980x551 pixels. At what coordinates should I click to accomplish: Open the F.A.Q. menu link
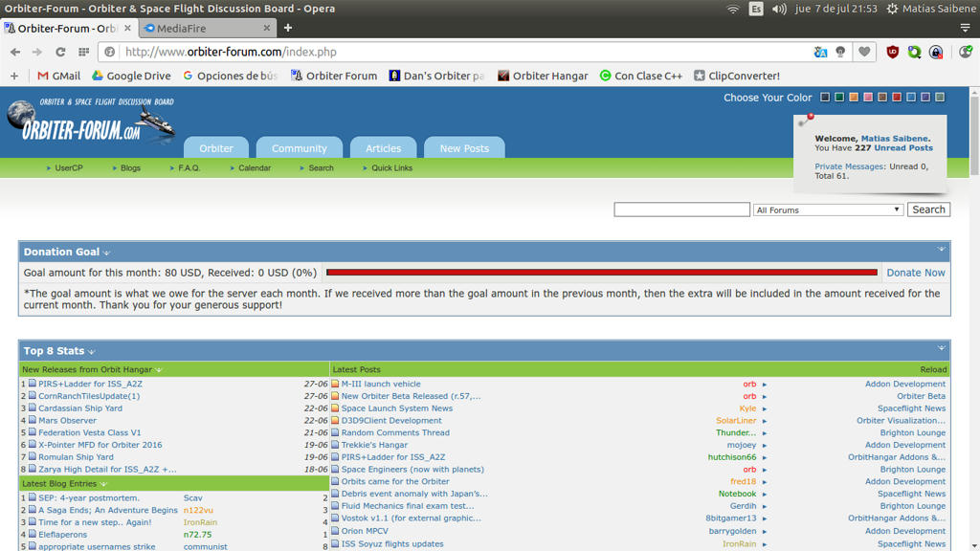tap(189, 168)
